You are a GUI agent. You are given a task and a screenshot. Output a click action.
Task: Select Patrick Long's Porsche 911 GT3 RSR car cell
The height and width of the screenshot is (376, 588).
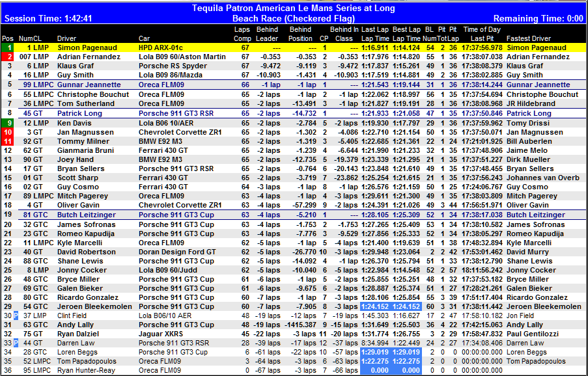(x=176, y=113)
